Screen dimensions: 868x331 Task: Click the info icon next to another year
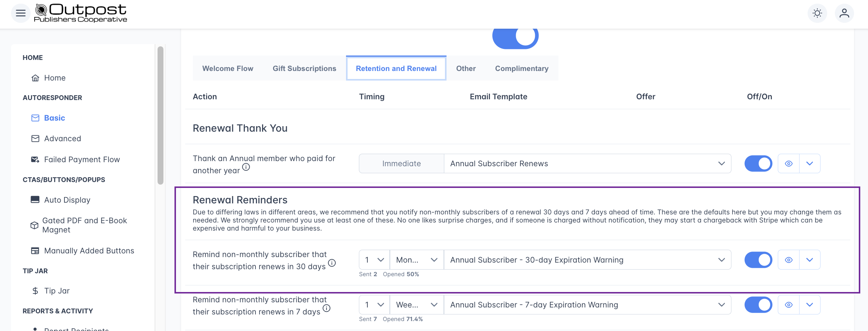246,167
